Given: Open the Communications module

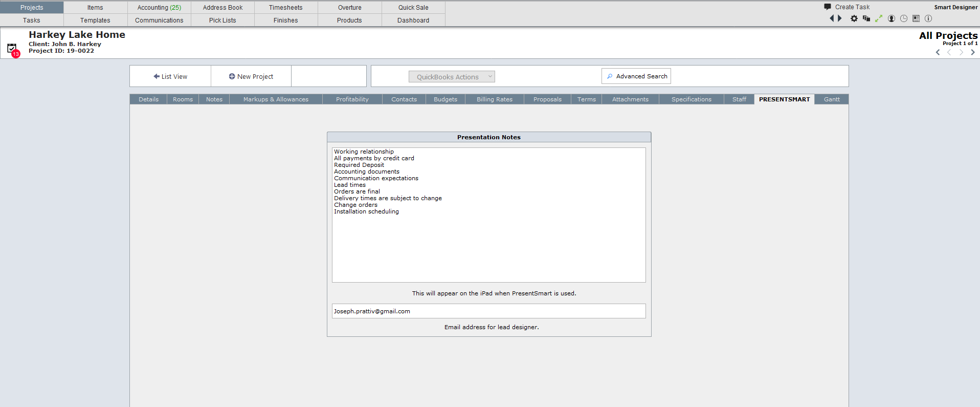Looking at the screenshot, I should pos(159,20).
